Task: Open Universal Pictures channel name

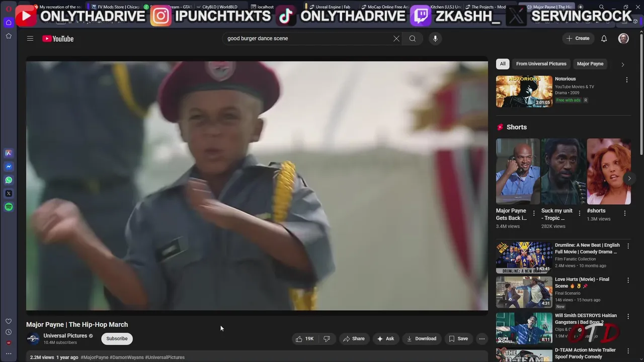Action: 65,336
